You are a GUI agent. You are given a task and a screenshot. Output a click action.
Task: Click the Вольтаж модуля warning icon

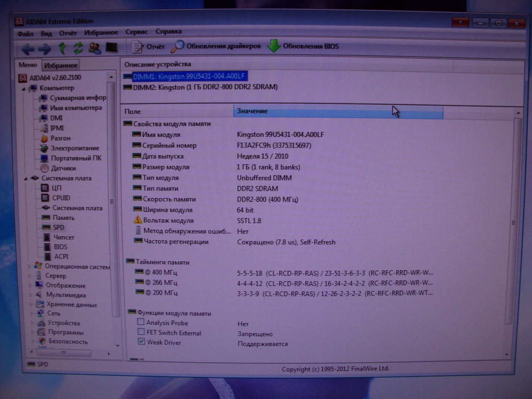(138, 220)
